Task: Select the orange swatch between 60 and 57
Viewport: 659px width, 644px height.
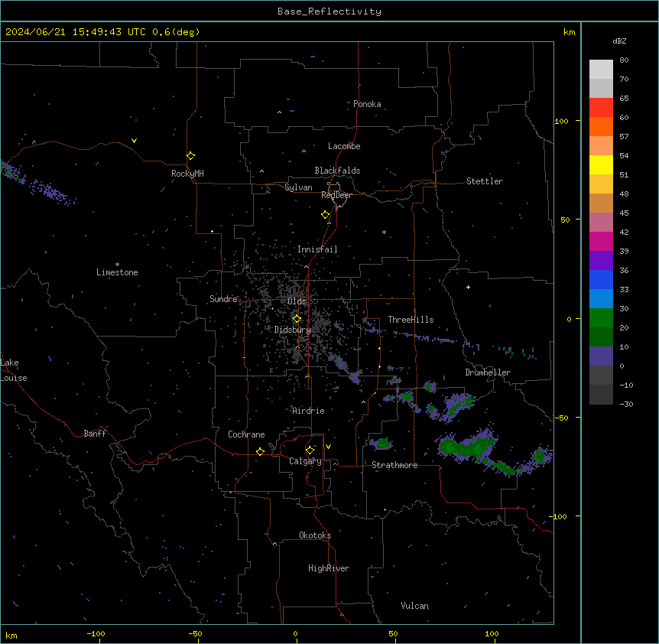Action: coord(601,127)
